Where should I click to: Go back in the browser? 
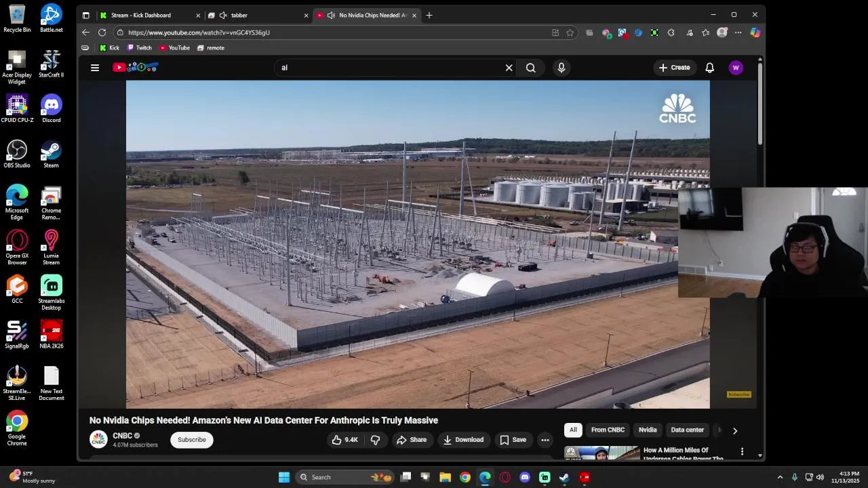tap(85, 33)
